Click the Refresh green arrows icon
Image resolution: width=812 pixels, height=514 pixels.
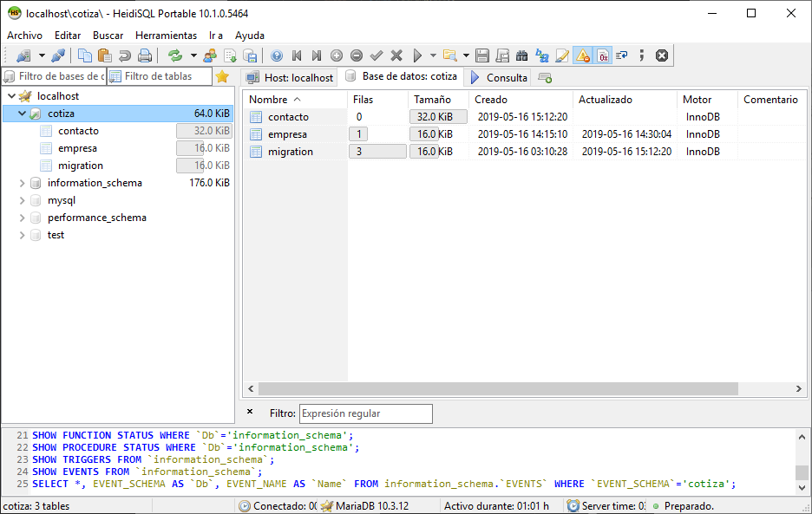(175, 55)
